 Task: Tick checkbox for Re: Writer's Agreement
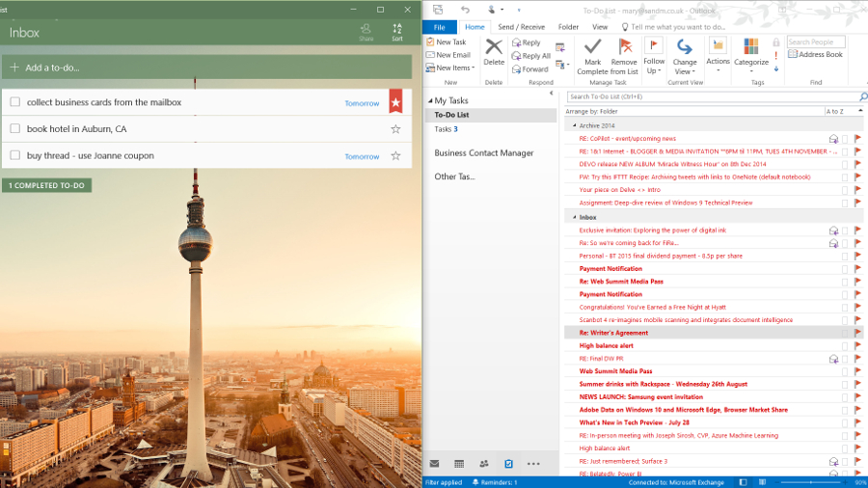tap(845, 333)
